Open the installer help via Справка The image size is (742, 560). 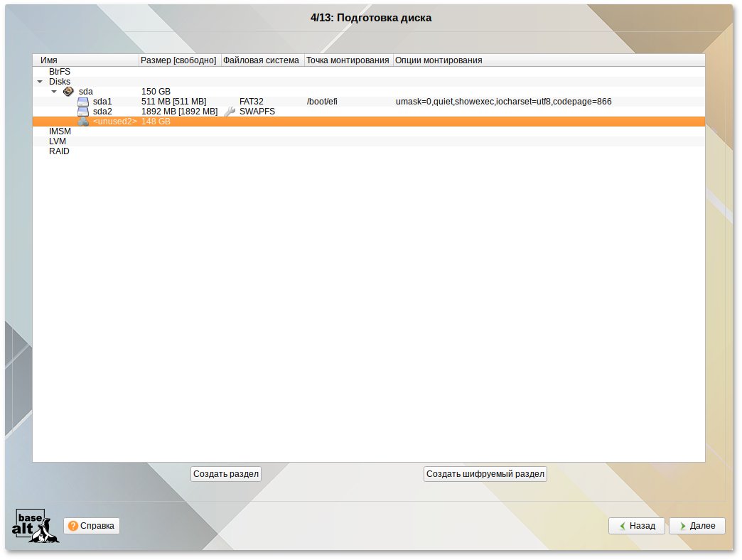click(91, 526)
